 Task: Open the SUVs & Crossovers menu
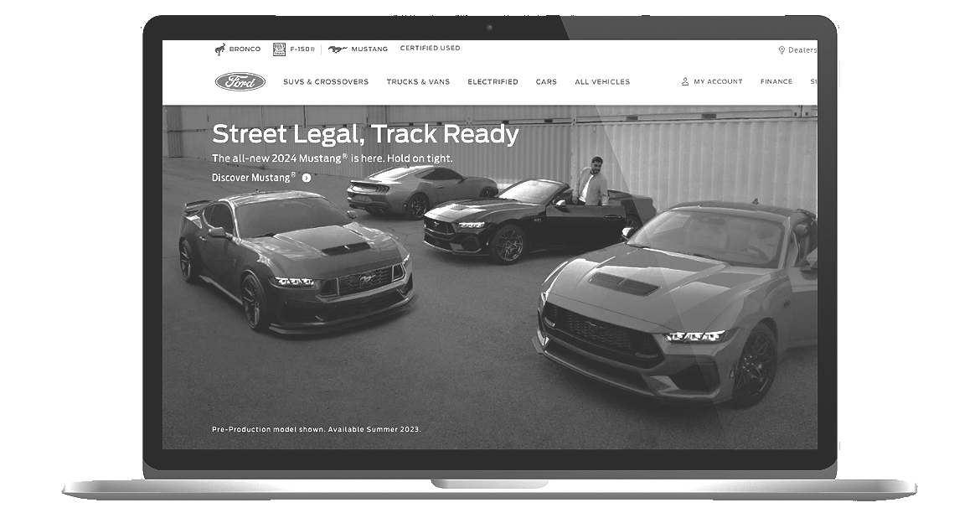pos(326,82)
